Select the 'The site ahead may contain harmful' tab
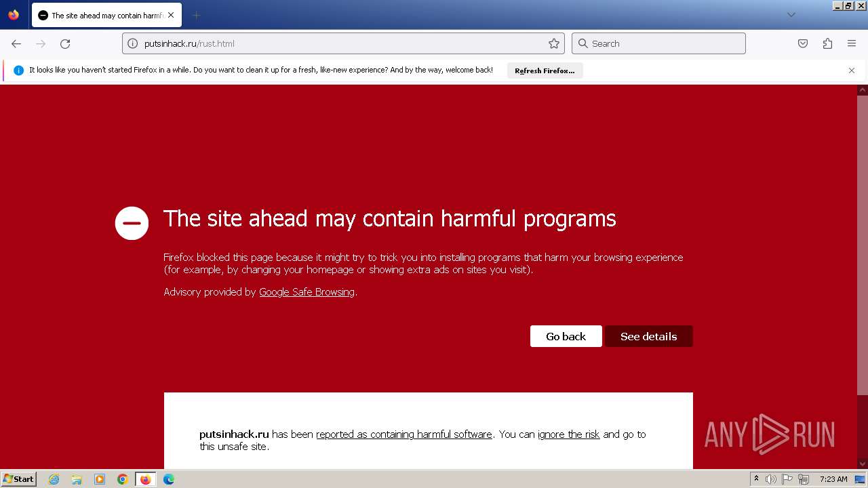The height and width of the screenshot is (488, 868). pyautogui.click(x=106, y=15)
